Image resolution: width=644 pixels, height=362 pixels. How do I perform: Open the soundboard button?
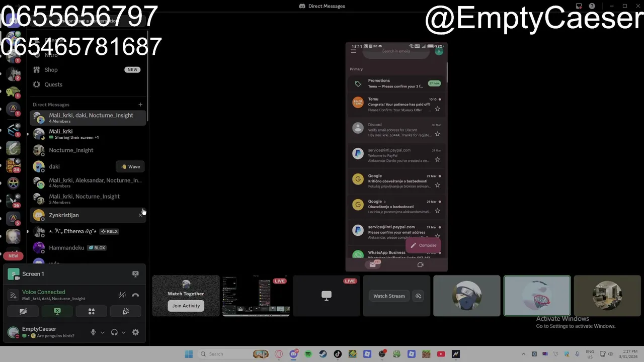point(126,312)
